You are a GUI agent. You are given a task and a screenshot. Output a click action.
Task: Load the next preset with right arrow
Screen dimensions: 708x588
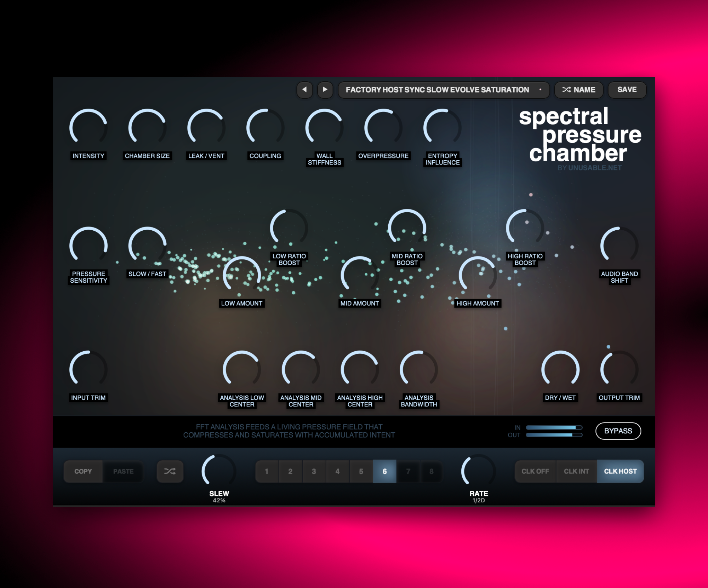[x=325, y=90]
